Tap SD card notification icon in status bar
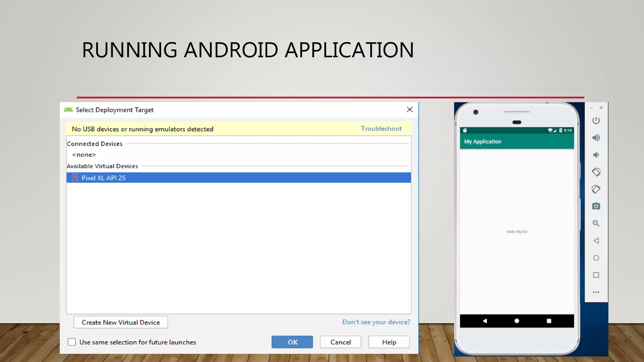The width and height of the screenshot is (644, 362). click(x=465, y=130)
